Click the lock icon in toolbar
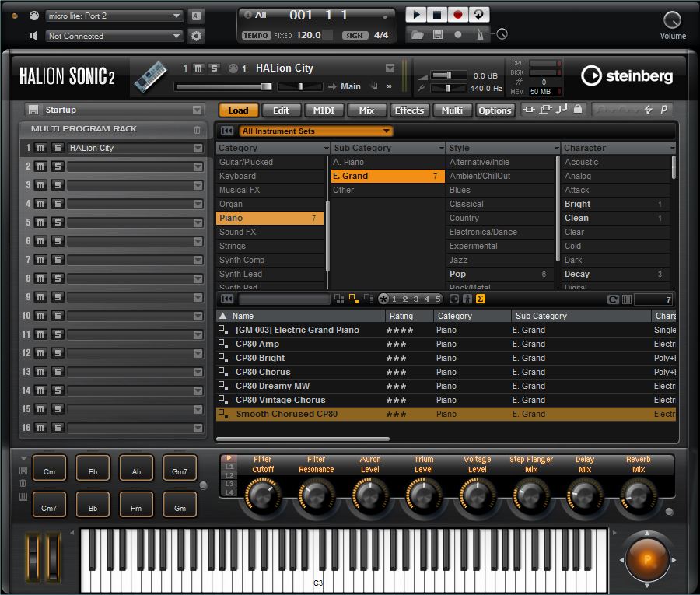The width and height of the screenshot is (700, 595). coord(578,108)
